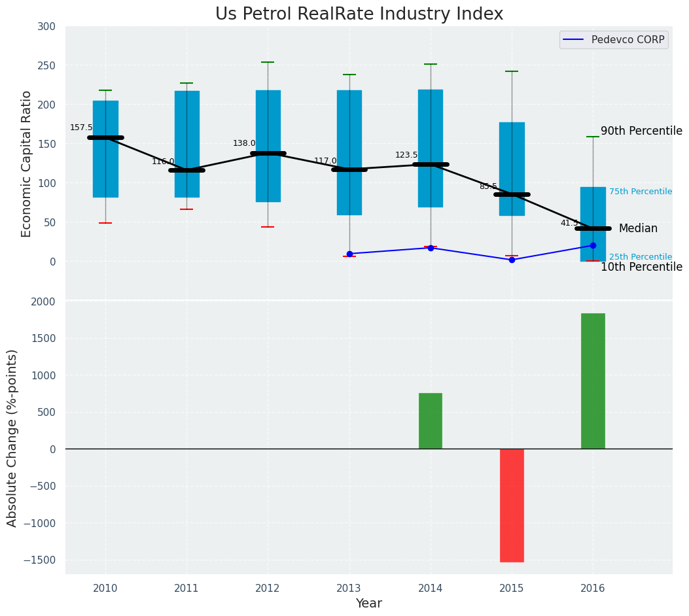The width and height of the screenshot is (689, 616).
Task: Click the 90th Percentile annotation
Action: [641, 131]
